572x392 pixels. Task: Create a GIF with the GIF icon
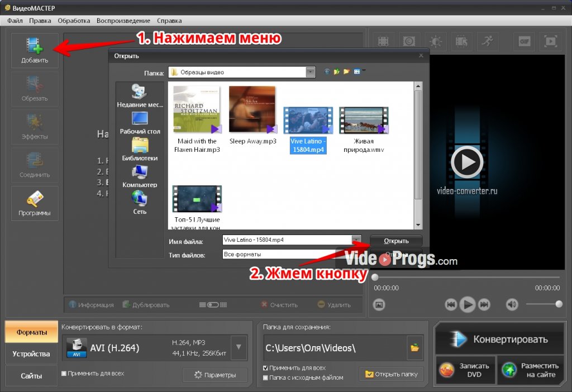click(x=524, y=41)
